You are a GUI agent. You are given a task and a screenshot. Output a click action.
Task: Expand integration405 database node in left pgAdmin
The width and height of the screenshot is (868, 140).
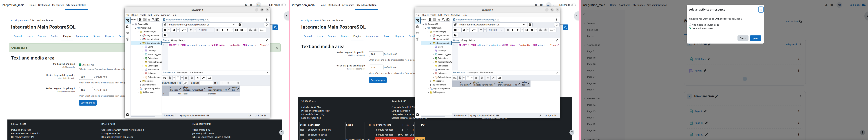(x=141, y=36)
